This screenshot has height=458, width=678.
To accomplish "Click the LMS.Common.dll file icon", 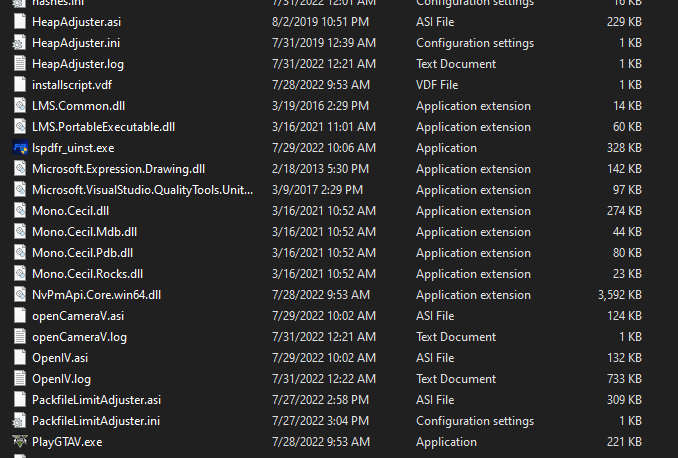I will pos(19,106).
